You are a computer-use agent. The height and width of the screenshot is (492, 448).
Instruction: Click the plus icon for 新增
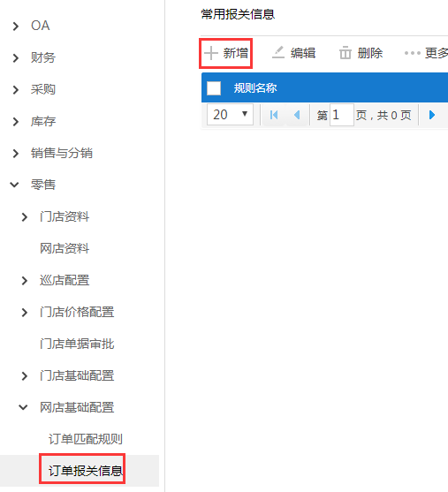(211, 53)
